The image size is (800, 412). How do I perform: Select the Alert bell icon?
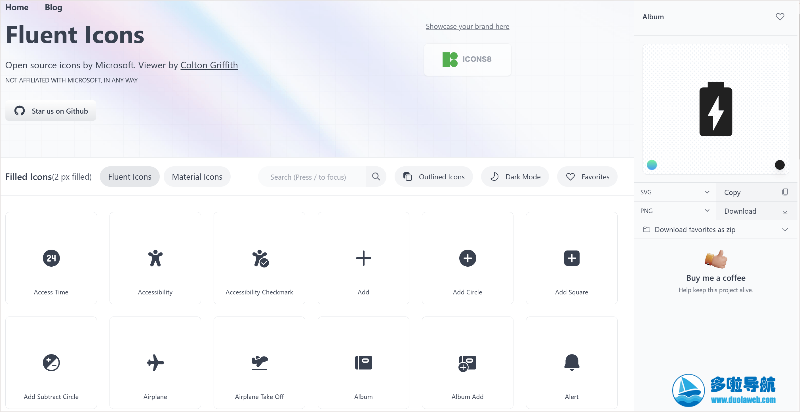(x=571, y=363)
